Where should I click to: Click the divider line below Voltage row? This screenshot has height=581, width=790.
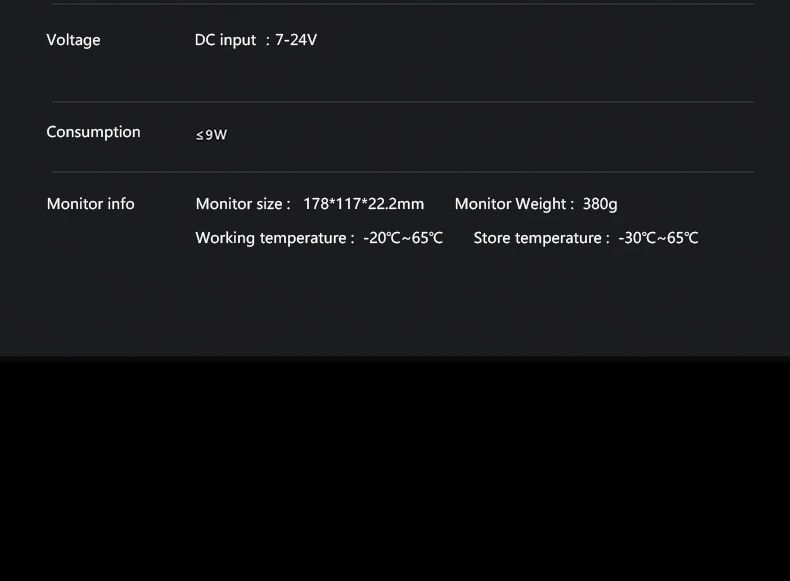point(403,102)
